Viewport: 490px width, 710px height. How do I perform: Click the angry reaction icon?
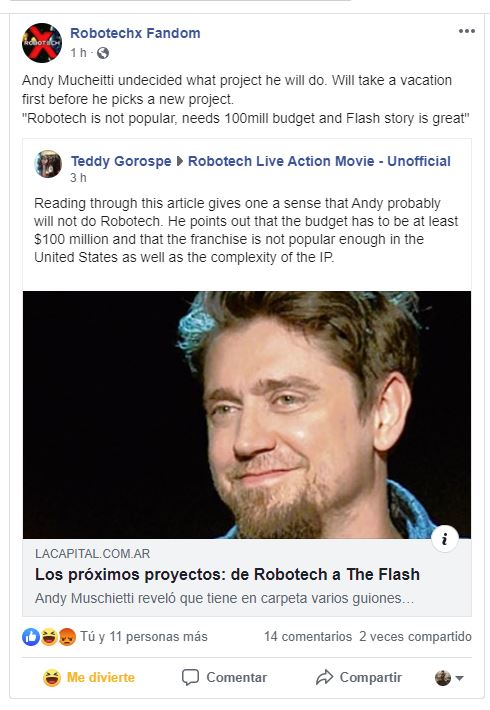pos(67,637)
